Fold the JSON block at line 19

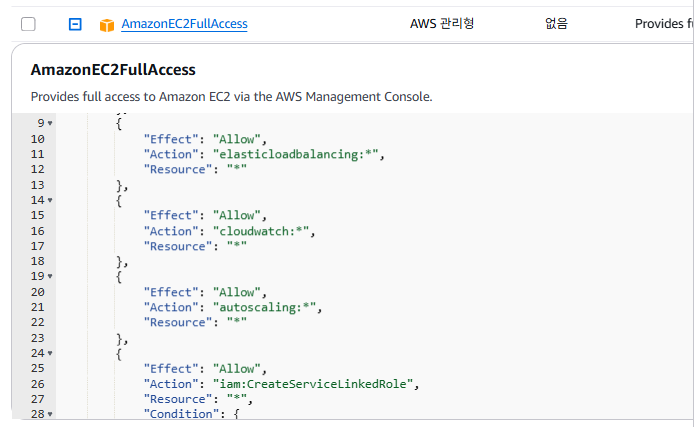pyautogui.click(x=50, y=277)
